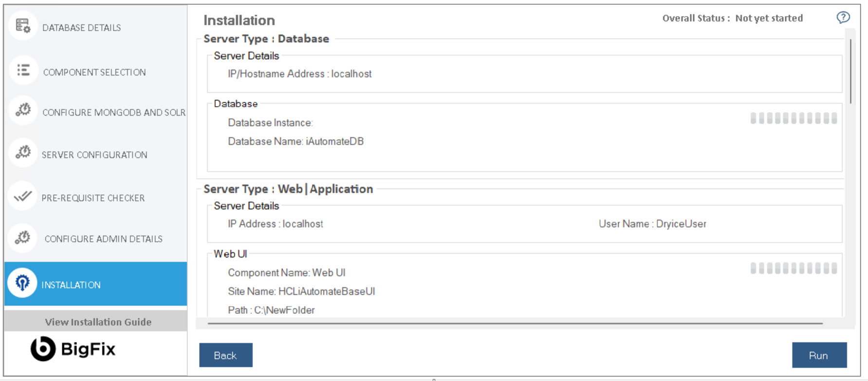
Task: Open help with the question mark icon
Action: (x=843, y=18)
